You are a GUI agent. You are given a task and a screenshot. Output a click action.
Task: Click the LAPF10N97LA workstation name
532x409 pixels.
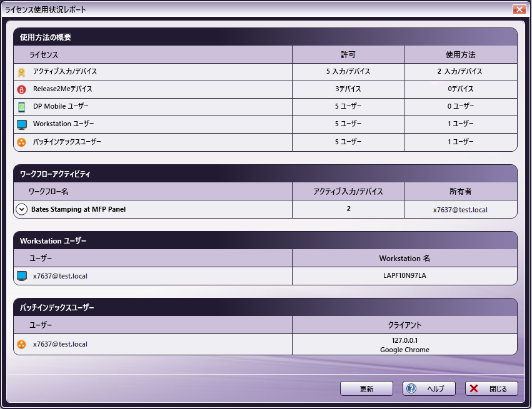coord(404,276)
